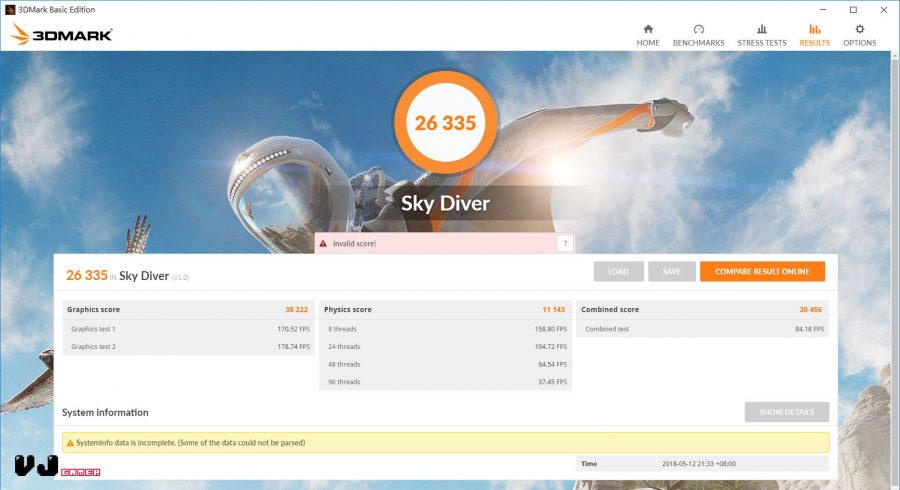900x490 pixels.
Task: Click the Invalid score warning icon
Action: [323, 243]
